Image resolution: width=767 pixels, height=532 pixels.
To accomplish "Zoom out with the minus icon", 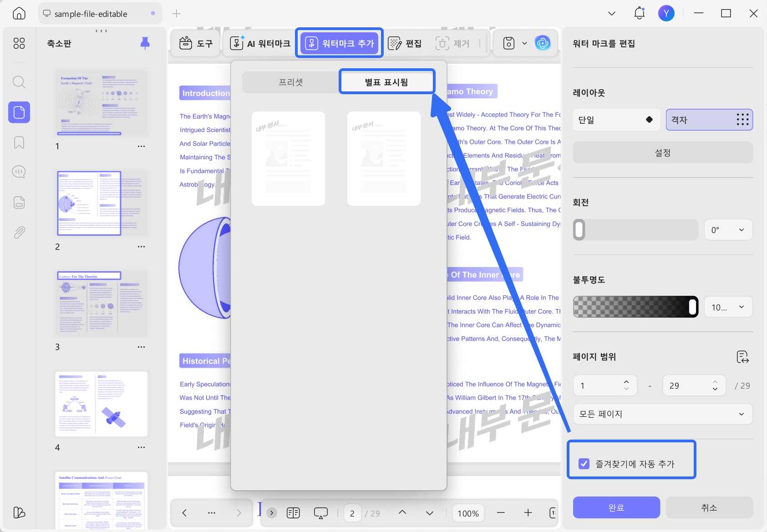I will (x=501, y=513).
